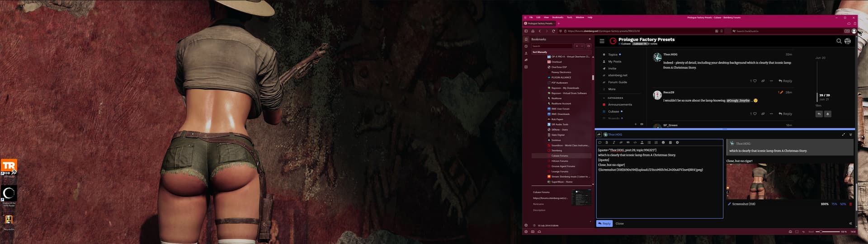Click the composer resize handle bar
Image resolution: width=868 pixels, height=244 pixels.
pyautogui.click(x=725, y=129)
